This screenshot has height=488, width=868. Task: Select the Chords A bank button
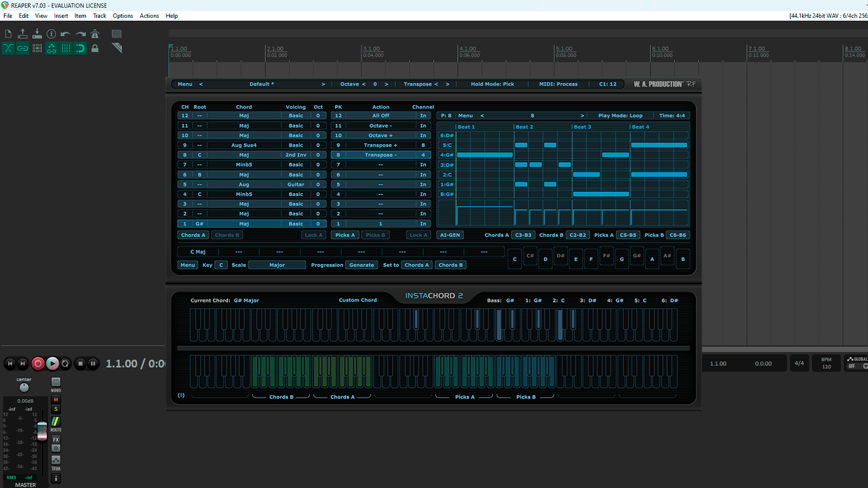click(193, 235)
